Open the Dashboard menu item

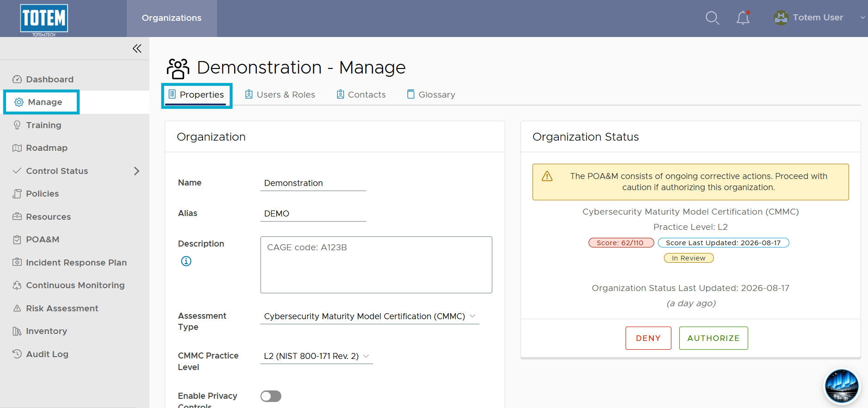tap(74, 79)
